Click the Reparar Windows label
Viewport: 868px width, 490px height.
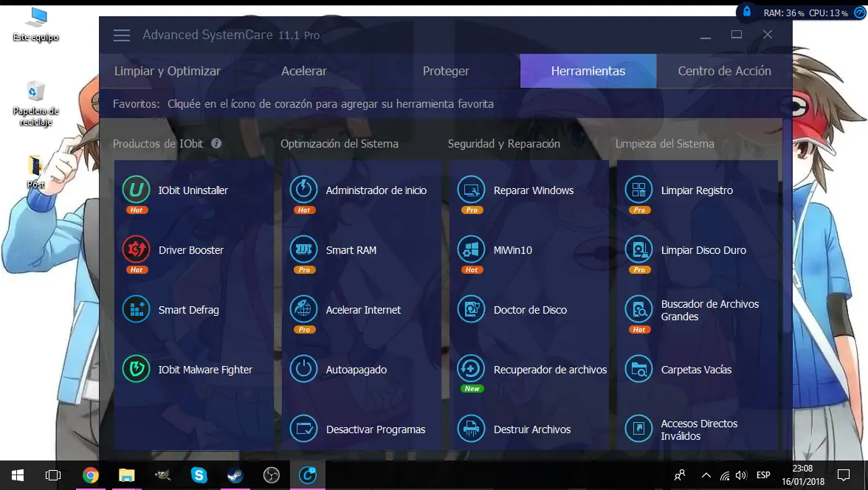(x=534, y=190)
